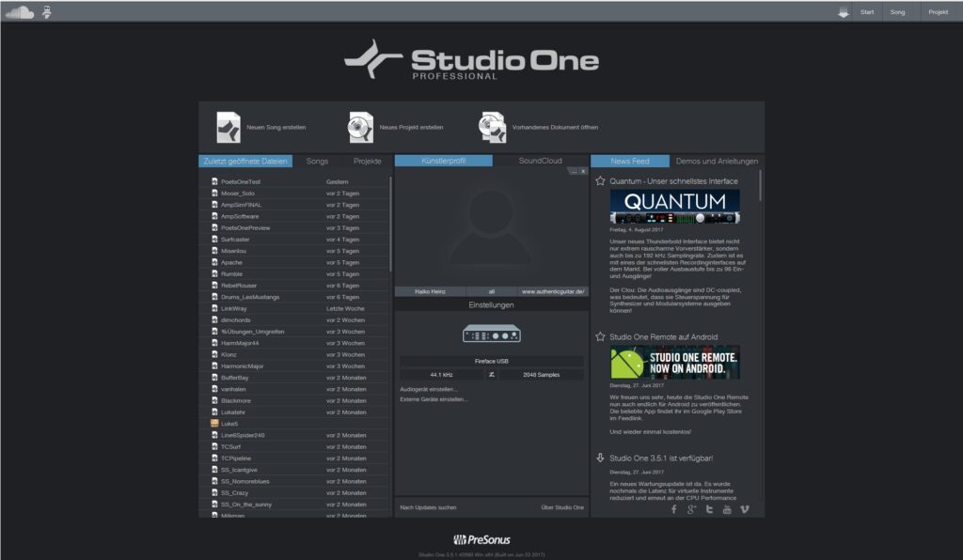Switch to the SoundCloud tab
This screenshot has height=560, width=963.
pos(541,161)
